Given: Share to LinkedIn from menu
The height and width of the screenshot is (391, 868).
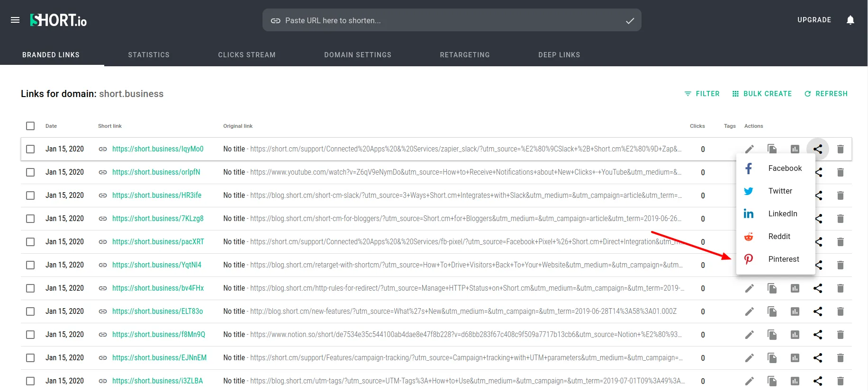Looking at the screenshot, I should point(776,214).
